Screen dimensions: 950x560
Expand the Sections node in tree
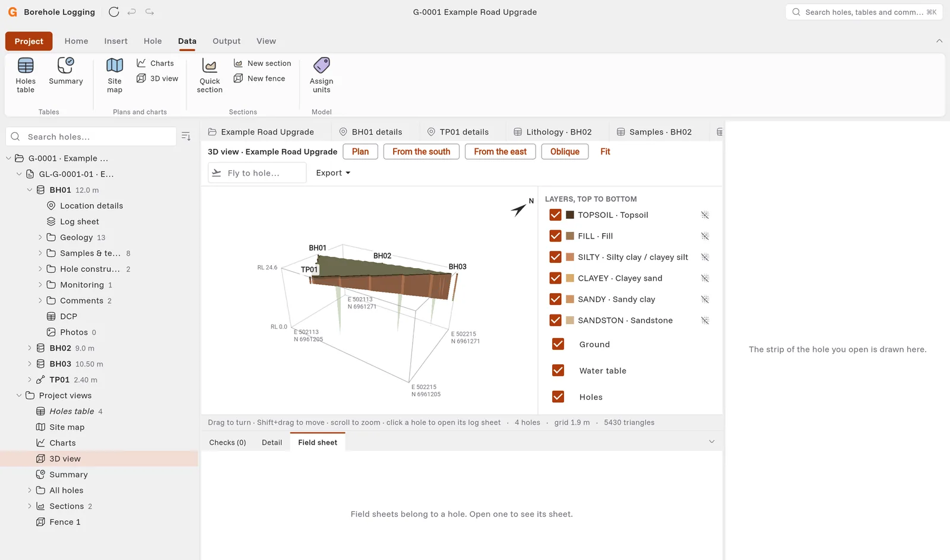[x=30, y=506]
